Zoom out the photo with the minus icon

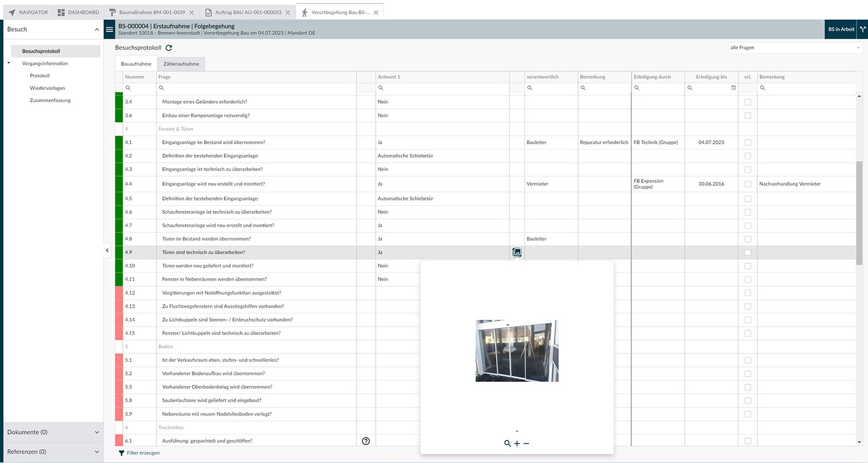click(526, 443)
